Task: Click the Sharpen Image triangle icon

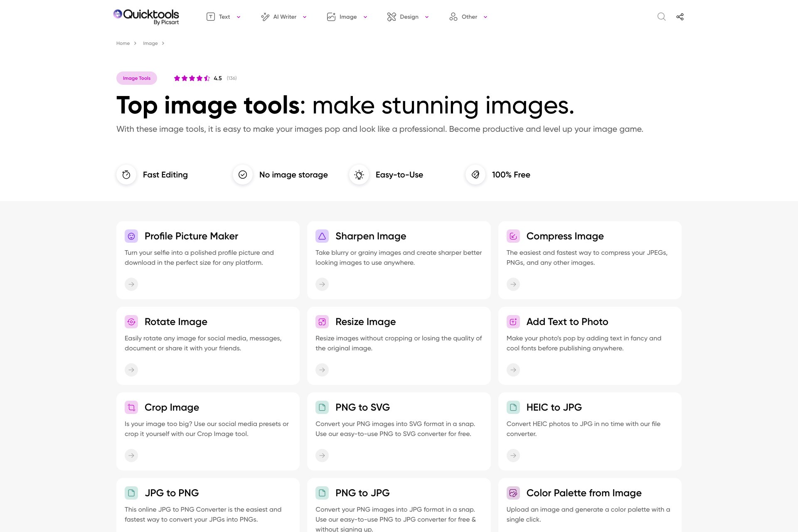Action: (x=322, y=236)
